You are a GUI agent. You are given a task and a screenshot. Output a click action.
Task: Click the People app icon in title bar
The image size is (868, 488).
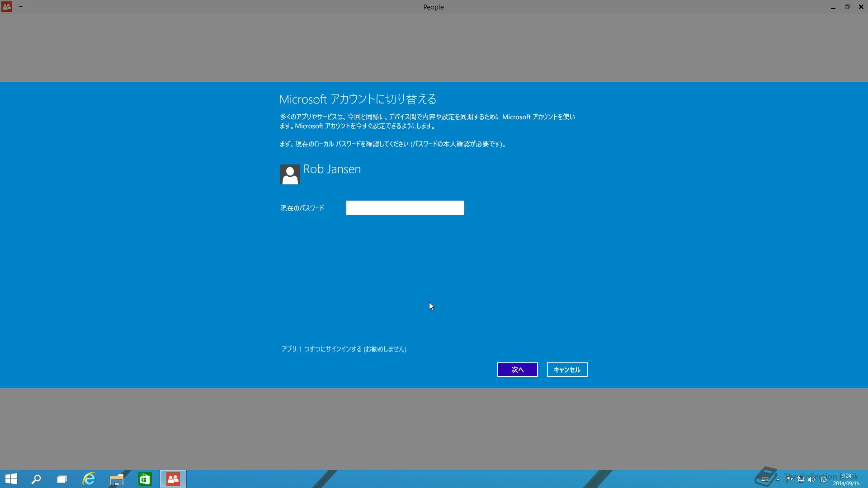pyautogui.click(x=7, y=7)
